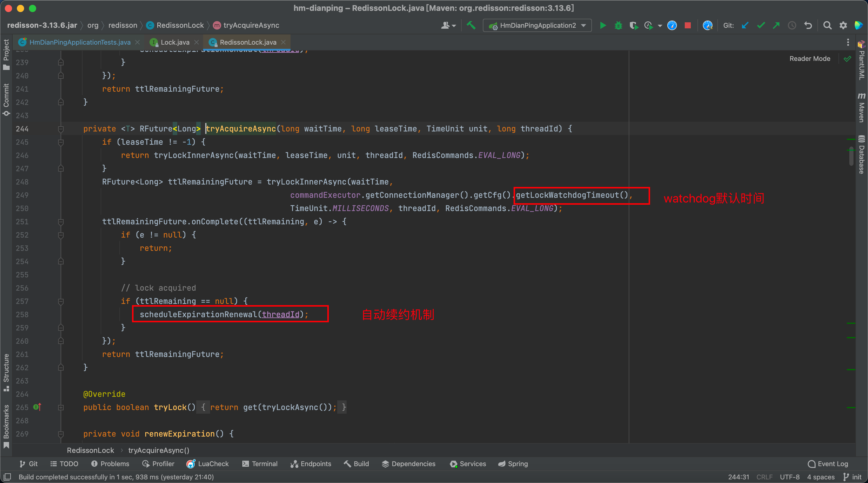Click the threadId link at line 258
868x483 pixels.
pyautogui.click(x=281, y=314)
